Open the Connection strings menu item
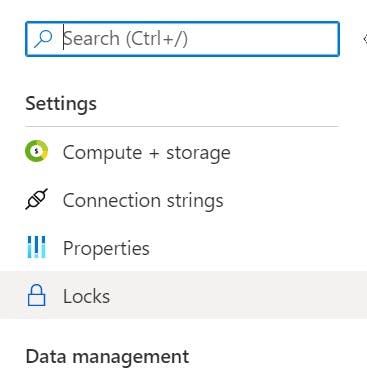The width and height of the screenshot is (367, 379). tap(143, 201)
